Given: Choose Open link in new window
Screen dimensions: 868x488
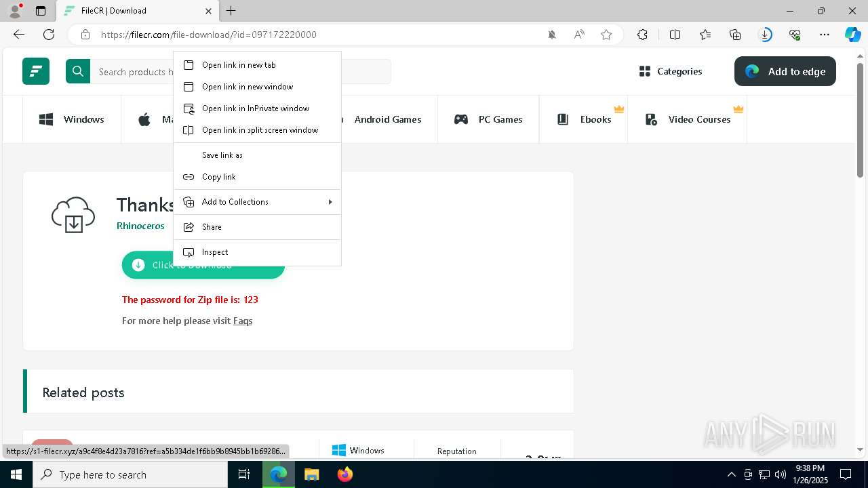Looking at the screenshot, I should (257, 87).
